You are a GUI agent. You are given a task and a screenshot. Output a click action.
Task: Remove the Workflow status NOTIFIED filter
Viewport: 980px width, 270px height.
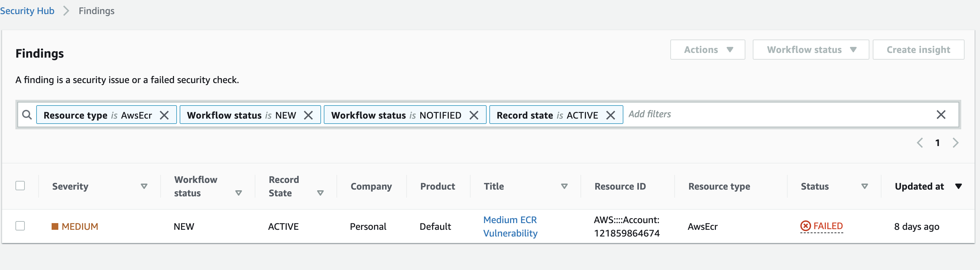pos(474,115)
